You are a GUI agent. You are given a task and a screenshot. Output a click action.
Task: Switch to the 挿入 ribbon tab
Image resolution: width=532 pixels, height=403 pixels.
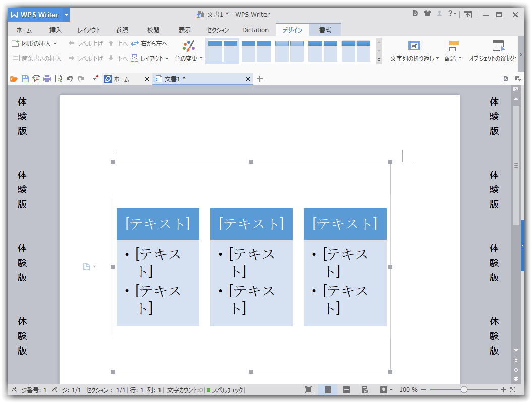55,30
